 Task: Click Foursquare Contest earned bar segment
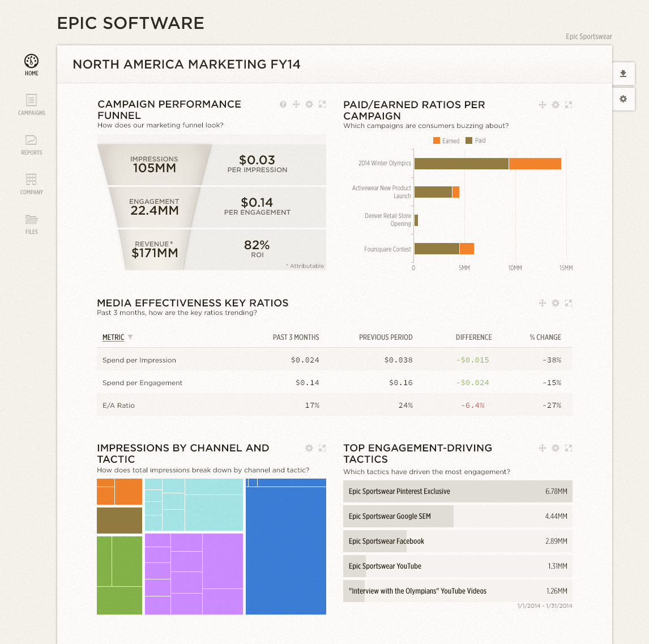click(x=467, y=249)
